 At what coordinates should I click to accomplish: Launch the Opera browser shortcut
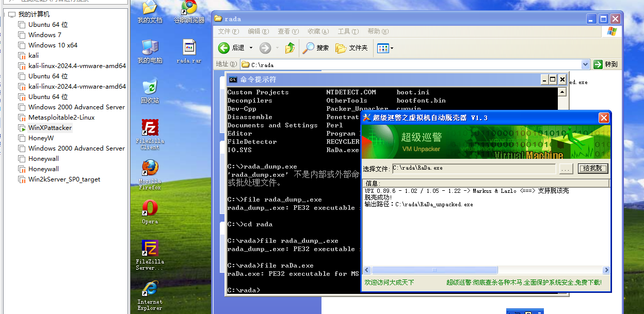pyautogui.click(x=150, y=212)
